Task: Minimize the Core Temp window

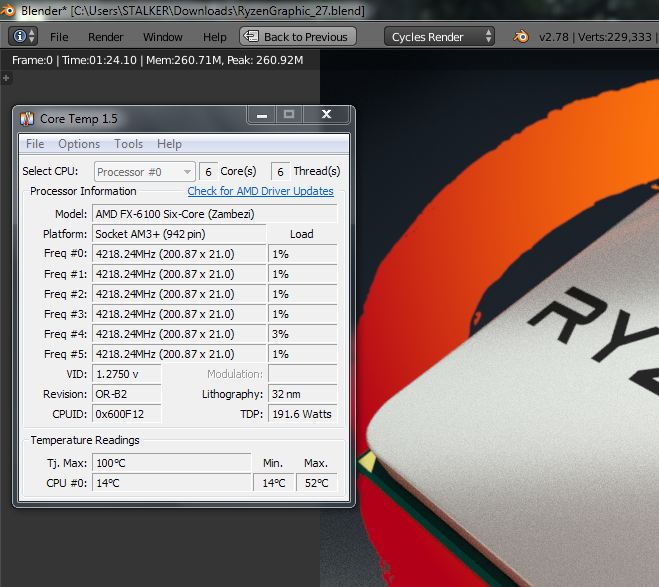Action: [x=262, y=115]
